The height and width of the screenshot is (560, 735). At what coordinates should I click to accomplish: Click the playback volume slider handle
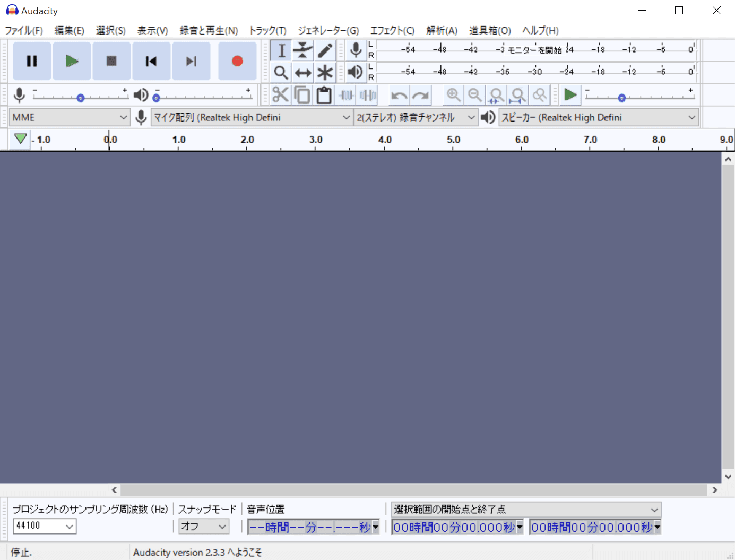pyautogui.click(x=156, y=98)
